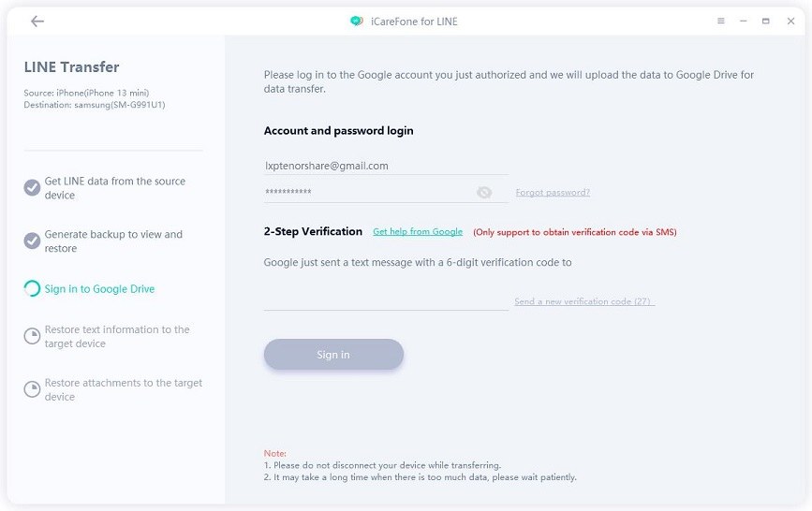Click the checkmark icon for Get LINE data
812x511 pixels.
point(32,187)
